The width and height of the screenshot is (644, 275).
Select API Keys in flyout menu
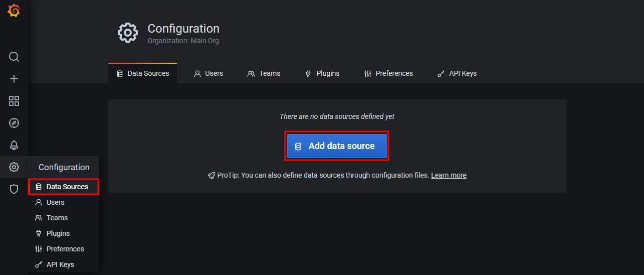click(63, 264)
